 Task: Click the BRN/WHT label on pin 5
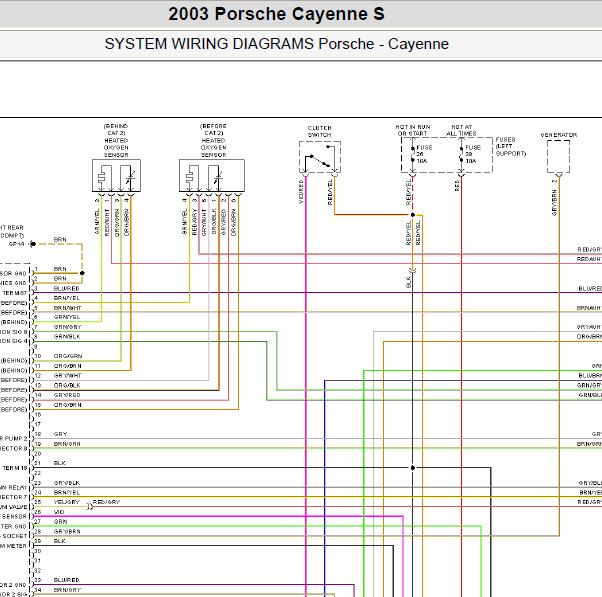68,308
